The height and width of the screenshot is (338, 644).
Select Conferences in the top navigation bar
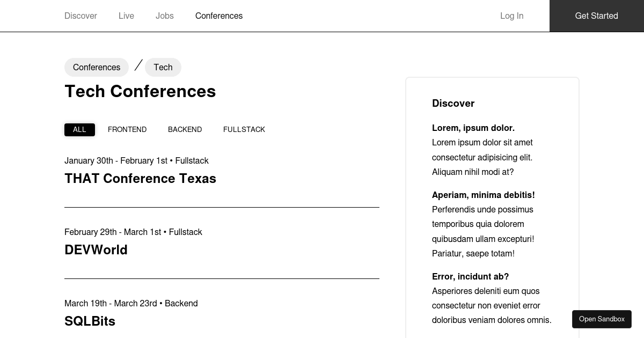coord(218,16)
